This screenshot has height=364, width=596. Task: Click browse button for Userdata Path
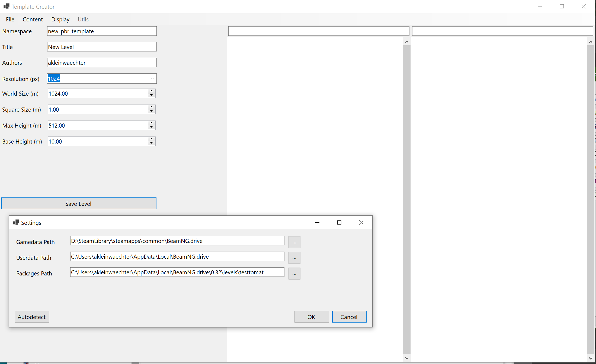(x=294, y=258)
